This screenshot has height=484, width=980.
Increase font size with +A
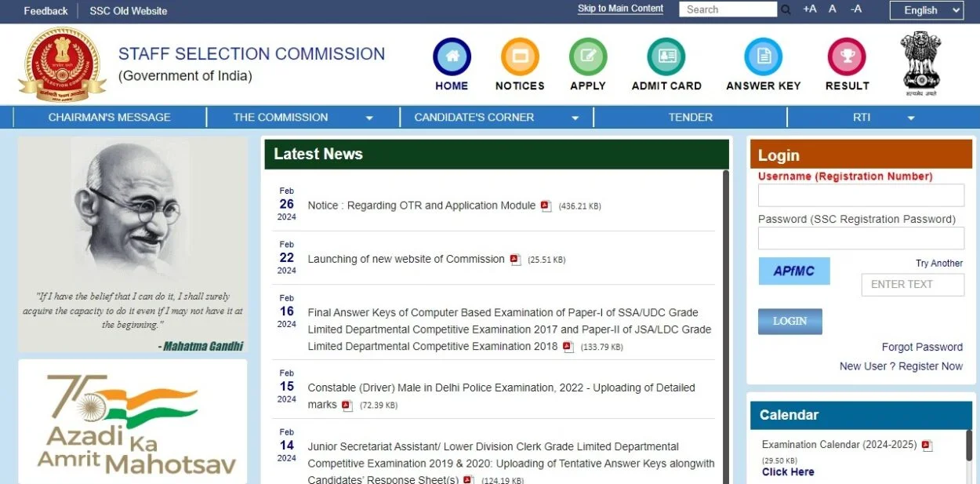point(810,9)
